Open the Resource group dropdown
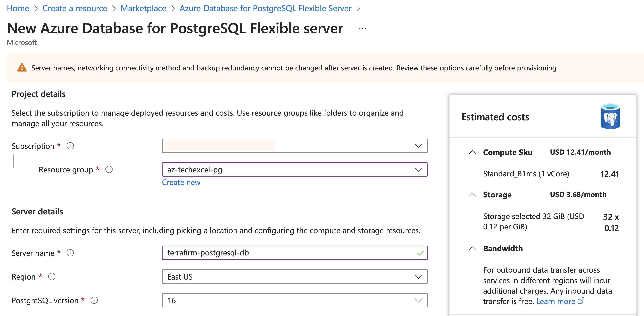This screenshot has width=644, height=316. point(295,169)
